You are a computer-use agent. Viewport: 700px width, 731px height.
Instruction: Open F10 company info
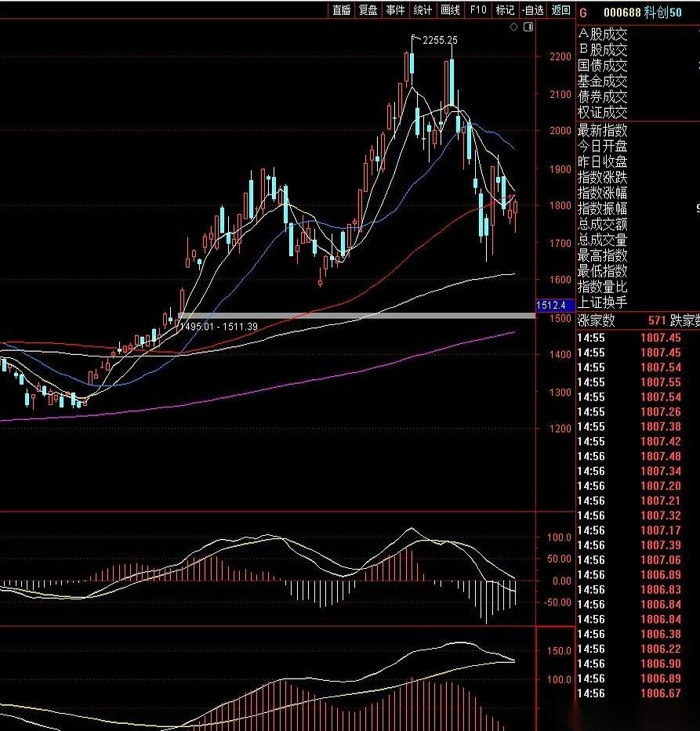click(478, 9)
